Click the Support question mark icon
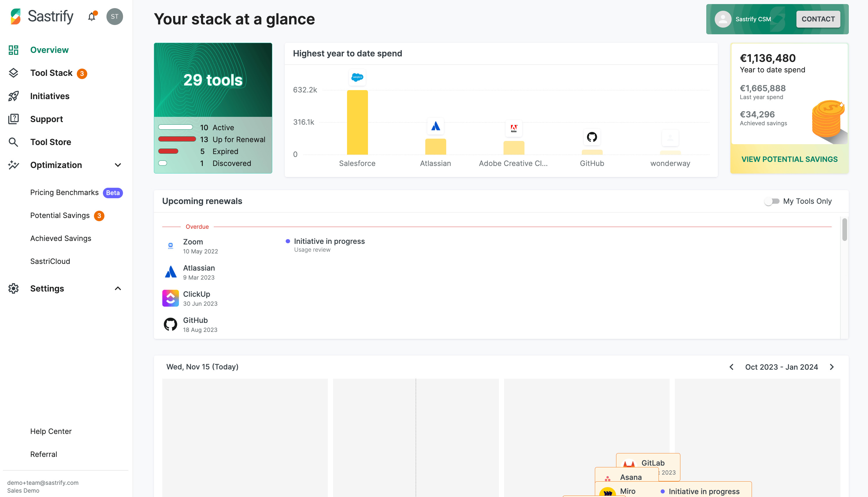868x497 pixels. (14, 119)
